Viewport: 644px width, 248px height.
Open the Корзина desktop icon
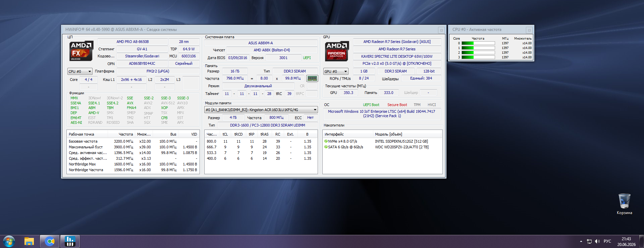624,204
